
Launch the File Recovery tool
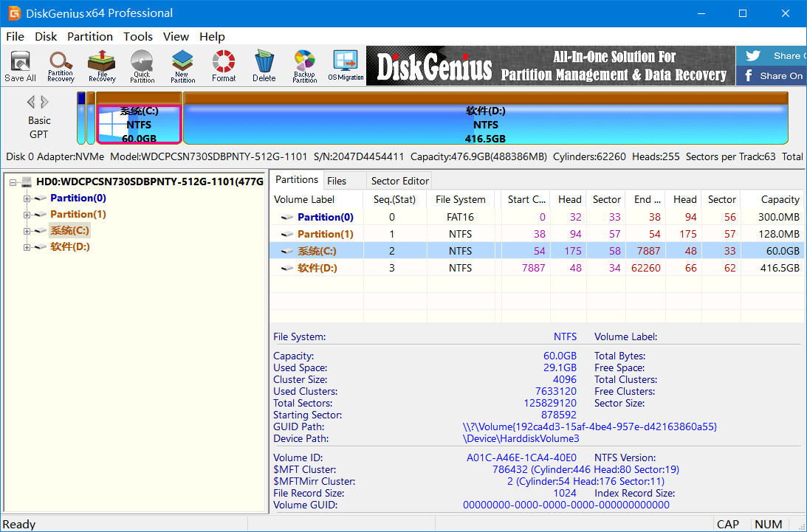[102, 66]
